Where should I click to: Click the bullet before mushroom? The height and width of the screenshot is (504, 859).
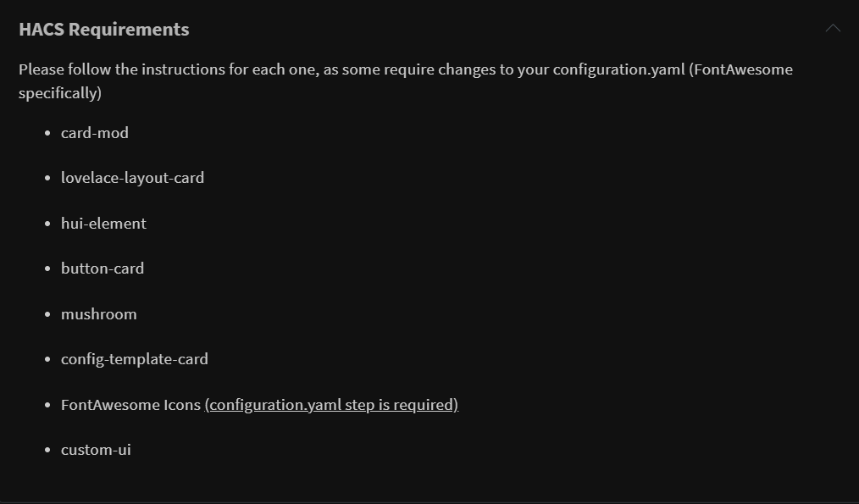pyautogui.click(x=47, y=315)
